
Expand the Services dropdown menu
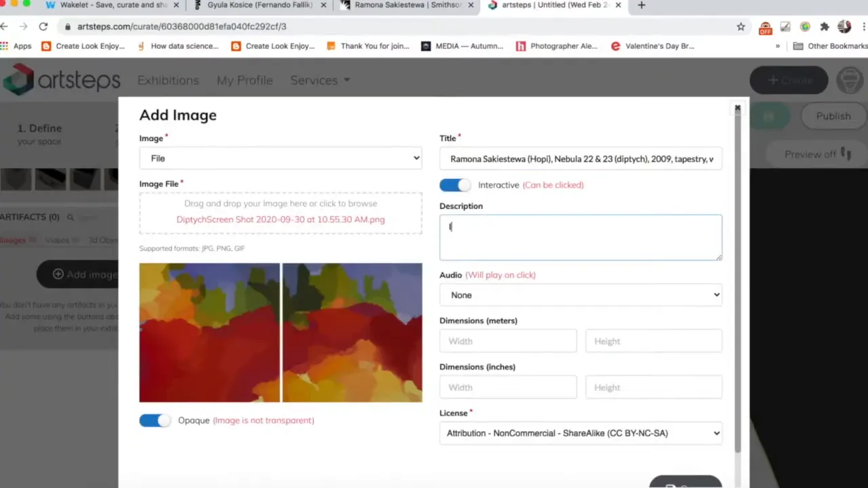[320, 80]
